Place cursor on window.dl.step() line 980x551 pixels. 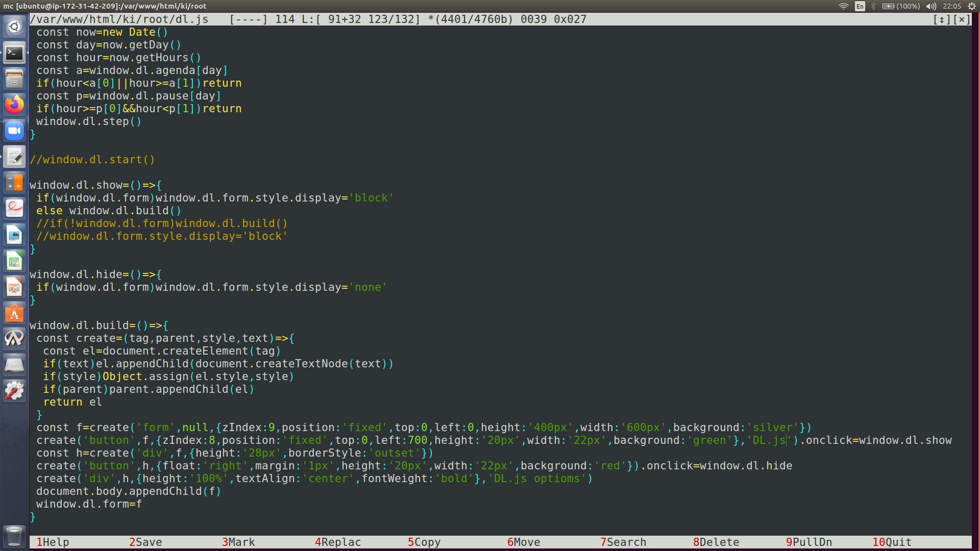[88, 121]
